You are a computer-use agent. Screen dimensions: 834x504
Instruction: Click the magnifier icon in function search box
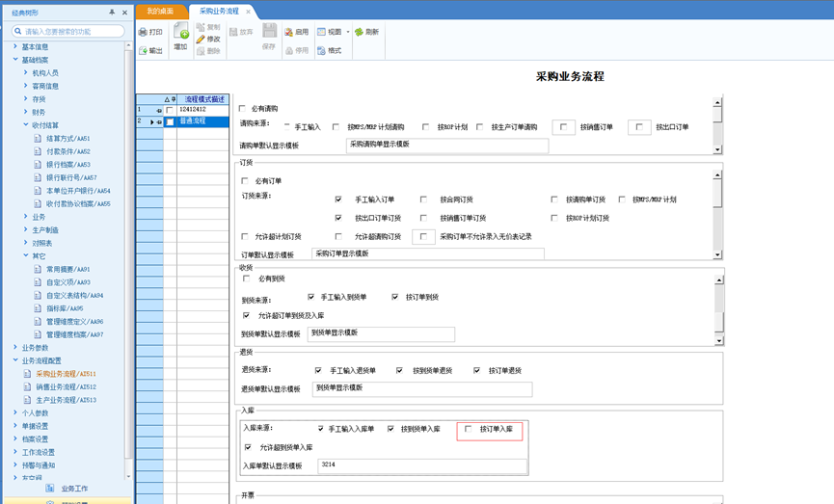18,32
